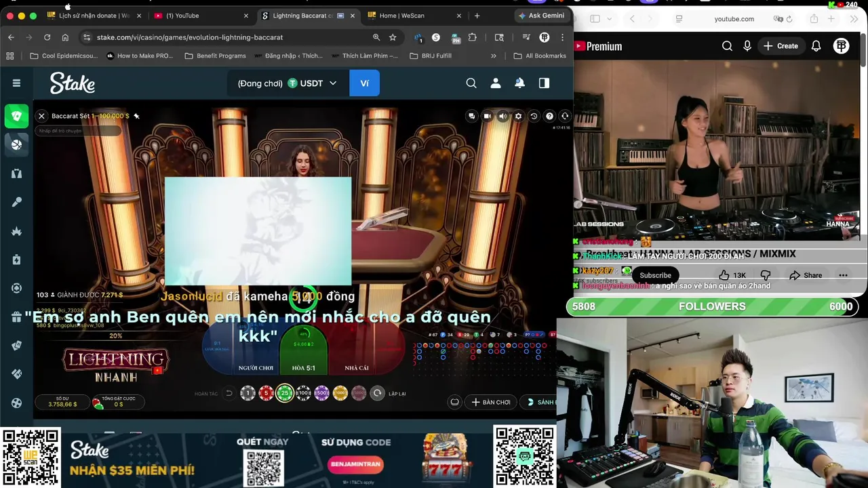Expand Safari sidebar dropdown chevron
868x488 pixels.
[x=610, y=19]
